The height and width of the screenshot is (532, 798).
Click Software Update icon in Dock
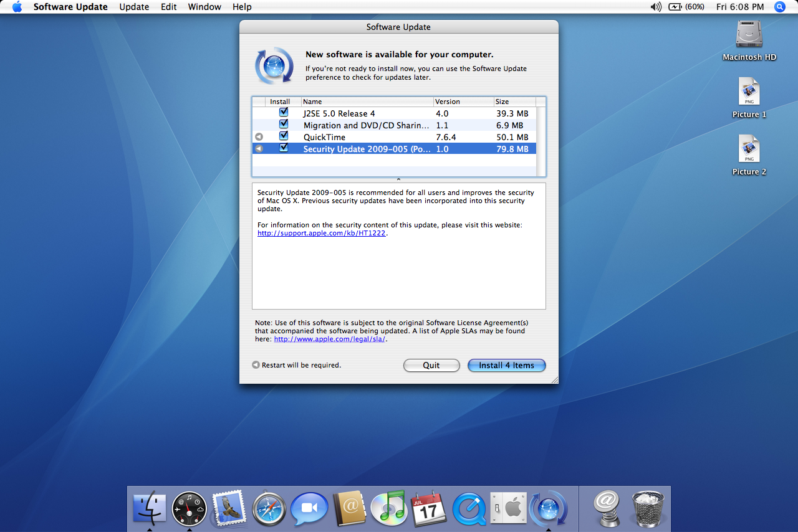pos(549,508)
